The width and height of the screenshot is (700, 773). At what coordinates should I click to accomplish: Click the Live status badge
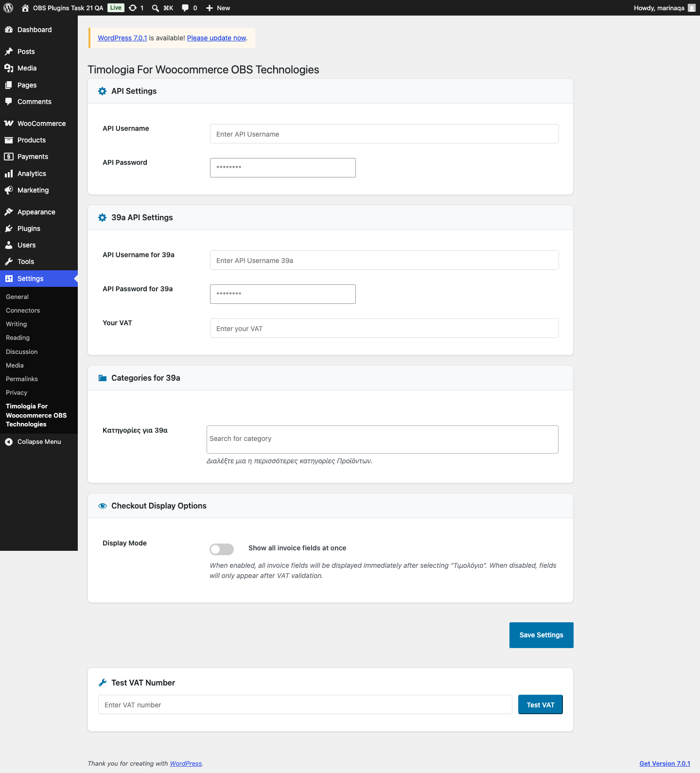pos(116,8)
